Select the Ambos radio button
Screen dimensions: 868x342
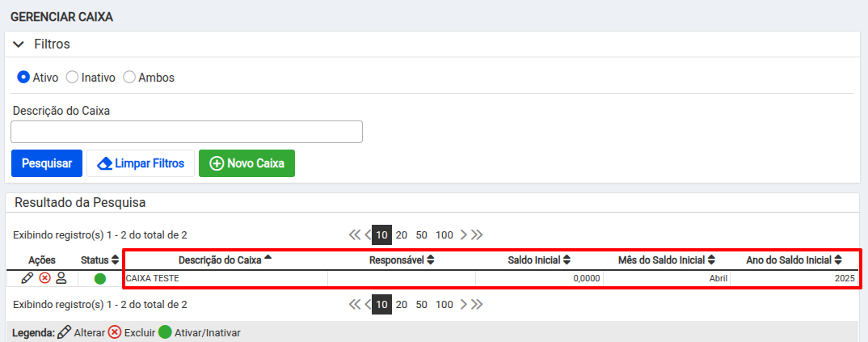129,78
